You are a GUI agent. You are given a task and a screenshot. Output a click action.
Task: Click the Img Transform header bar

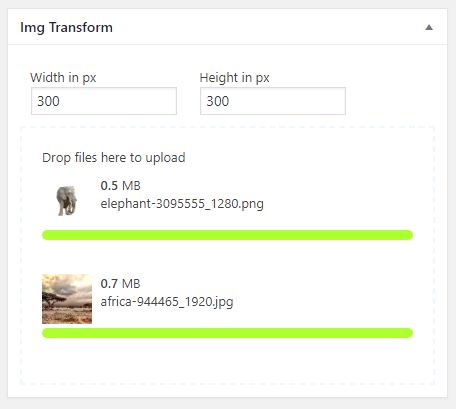click(227, 27)
